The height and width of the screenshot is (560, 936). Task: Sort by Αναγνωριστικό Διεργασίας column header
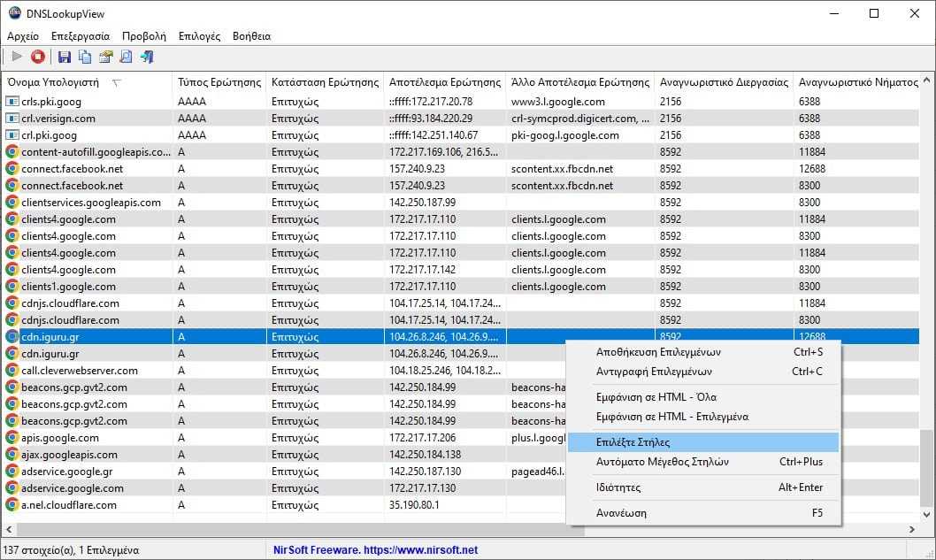[x=724, y=82]
